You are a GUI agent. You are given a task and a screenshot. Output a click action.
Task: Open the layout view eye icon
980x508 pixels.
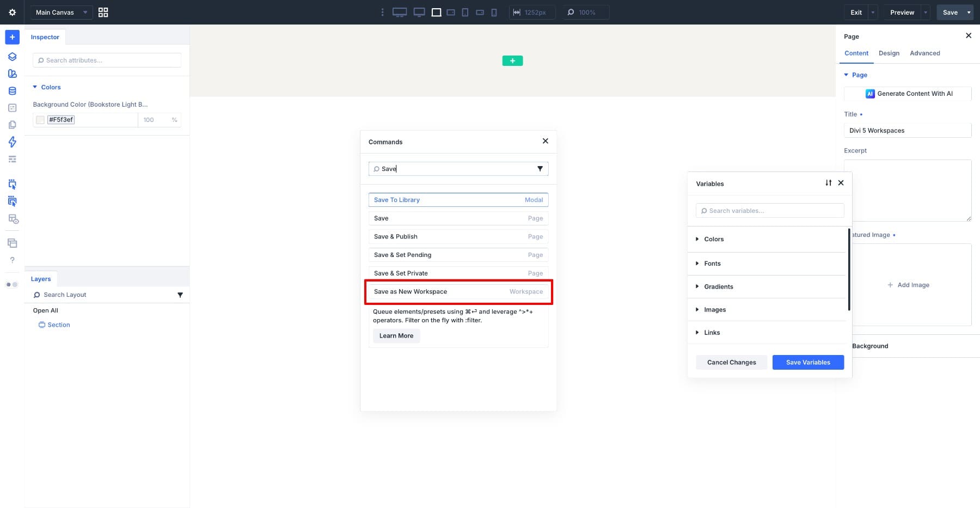pyautogui.click(x=13, y=219)
